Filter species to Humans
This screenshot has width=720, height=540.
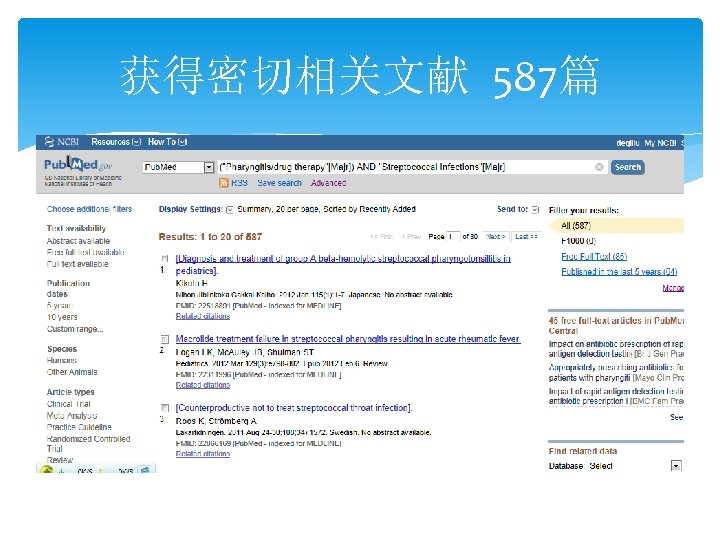[62, 360]
